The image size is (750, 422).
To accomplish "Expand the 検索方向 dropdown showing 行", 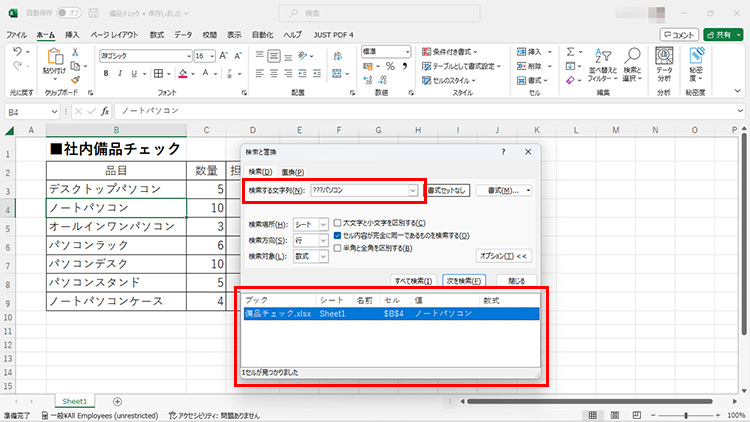I will pyautogui.click(x=308, y=240).
